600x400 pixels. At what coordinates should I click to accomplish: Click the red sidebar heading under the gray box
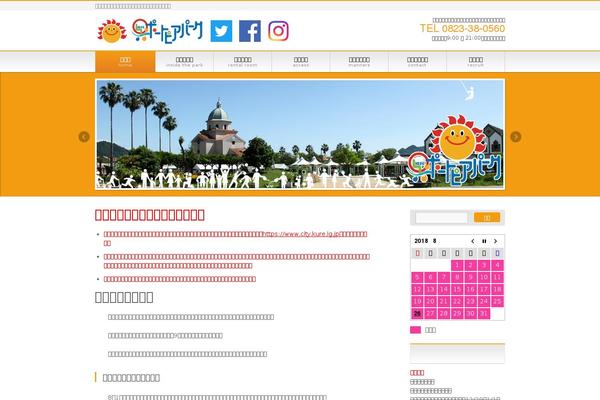[417, 372]
